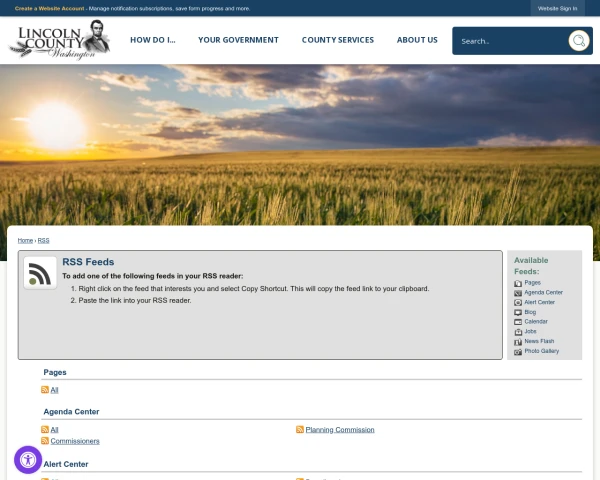Click the Create a Website Account link
The height and width of the screenshot is (480, 600).
tap(49, 8)
